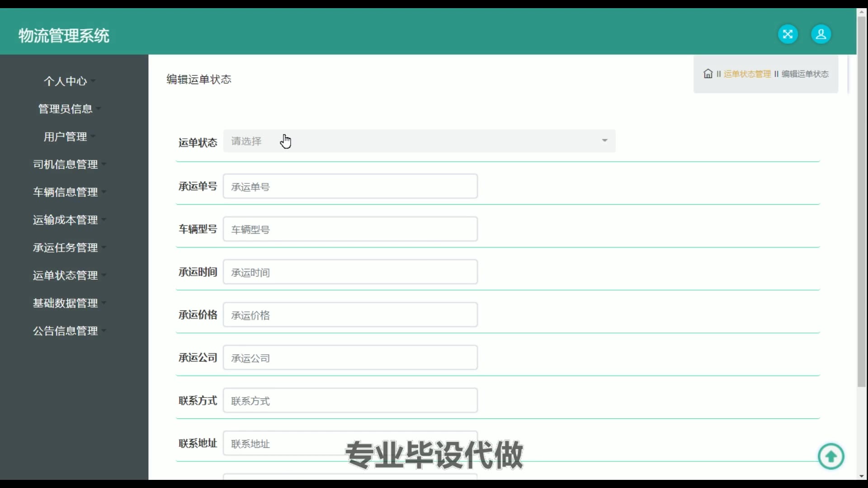868x488 pixels.
Task: Click the 联系方式 input field
Action: (x=350, y=401)
